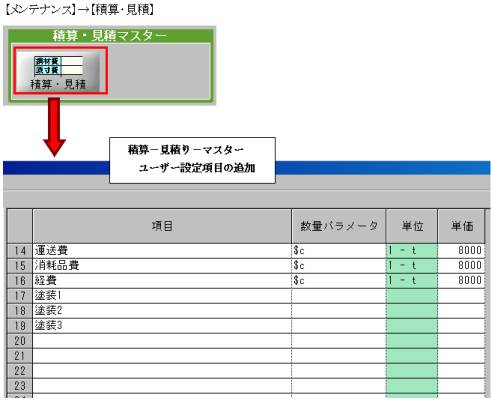This screenshot has width=492, height=401.
Task: Select the 塗装3 item cell
Action: pos(162,326)
